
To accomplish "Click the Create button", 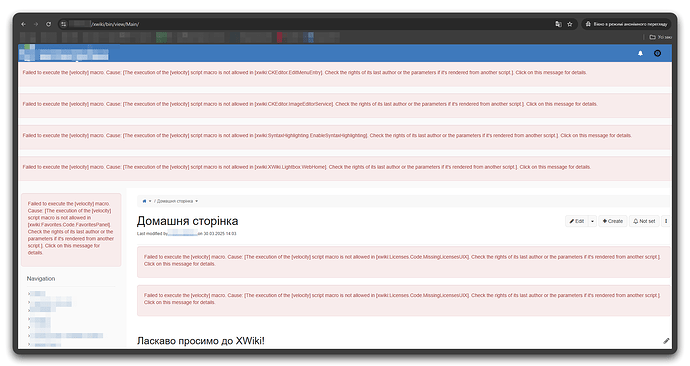I will coord(613,221).
